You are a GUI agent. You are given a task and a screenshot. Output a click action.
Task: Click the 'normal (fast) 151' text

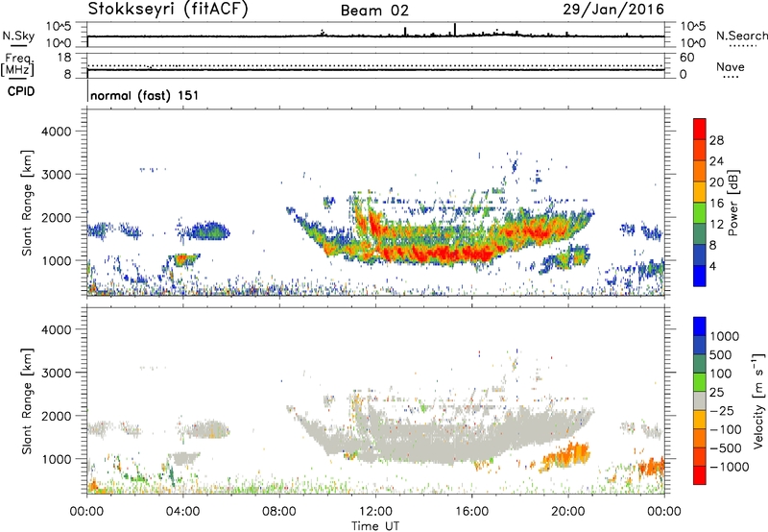tap(145, 95)
